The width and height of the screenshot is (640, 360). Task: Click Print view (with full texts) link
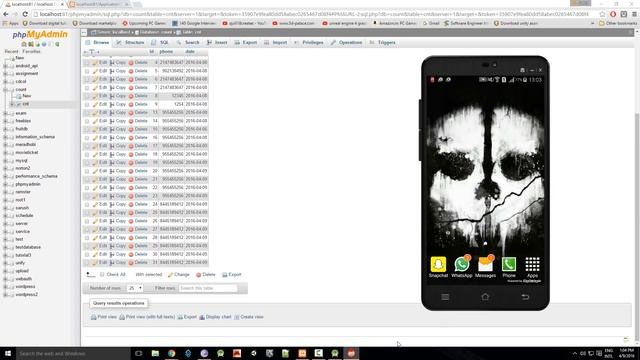147,317
